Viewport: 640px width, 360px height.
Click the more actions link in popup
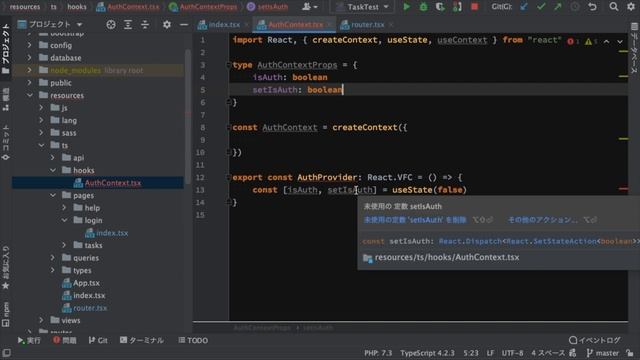(x=542, y=220)
